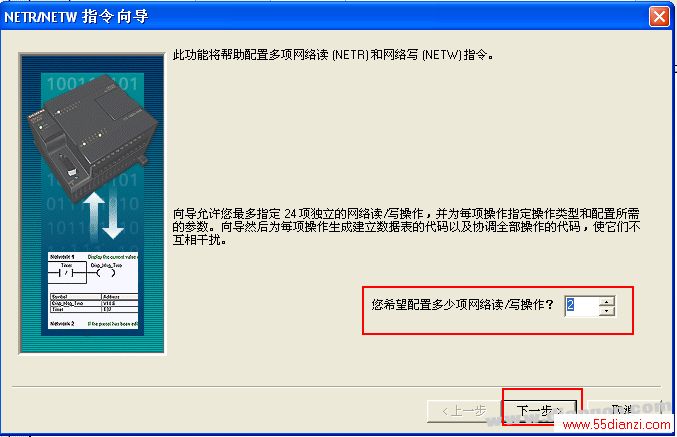Click the symbol address table graphic
Viewport: 677px width, 437px height.
(94, 303)
